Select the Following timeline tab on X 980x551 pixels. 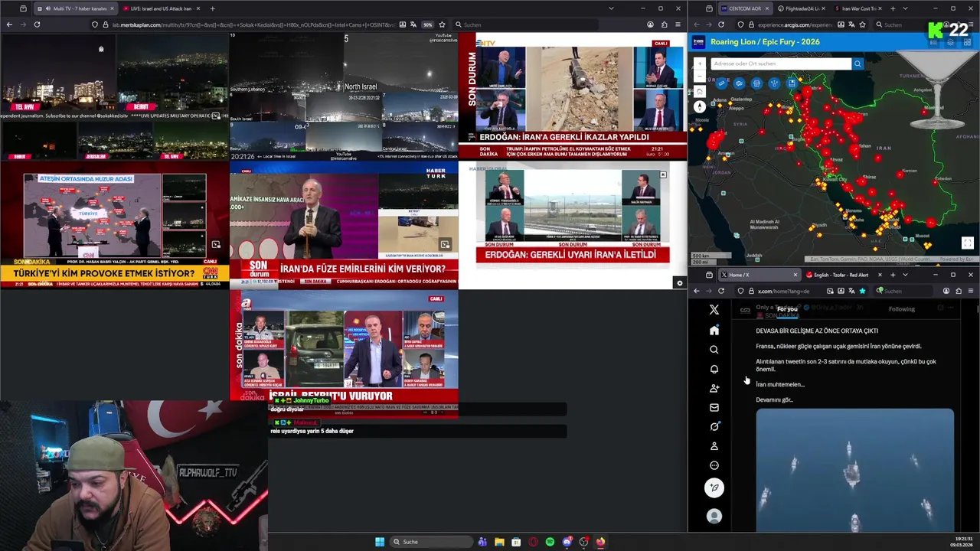point(902,309)
